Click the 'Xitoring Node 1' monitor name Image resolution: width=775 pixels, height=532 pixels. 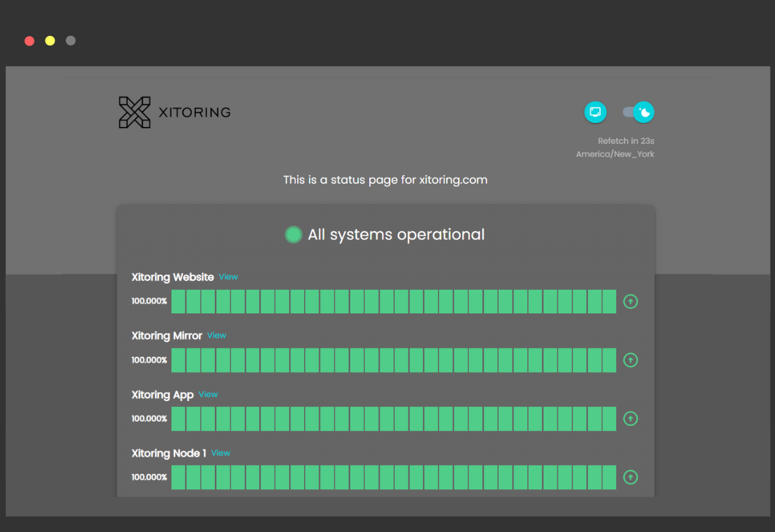(x=169, y=453)
